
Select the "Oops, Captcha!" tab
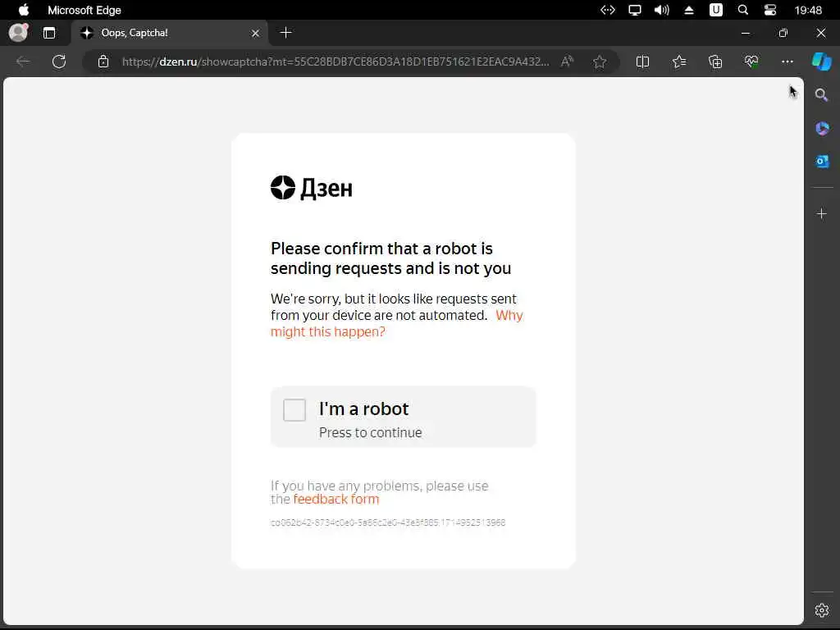[x=170, y=33]
